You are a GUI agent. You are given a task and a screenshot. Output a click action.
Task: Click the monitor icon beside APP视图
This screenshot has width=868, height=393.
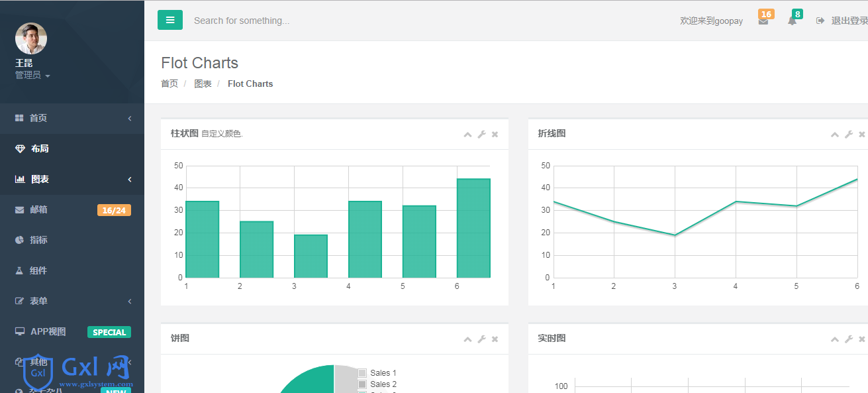[x=20, y=331]
